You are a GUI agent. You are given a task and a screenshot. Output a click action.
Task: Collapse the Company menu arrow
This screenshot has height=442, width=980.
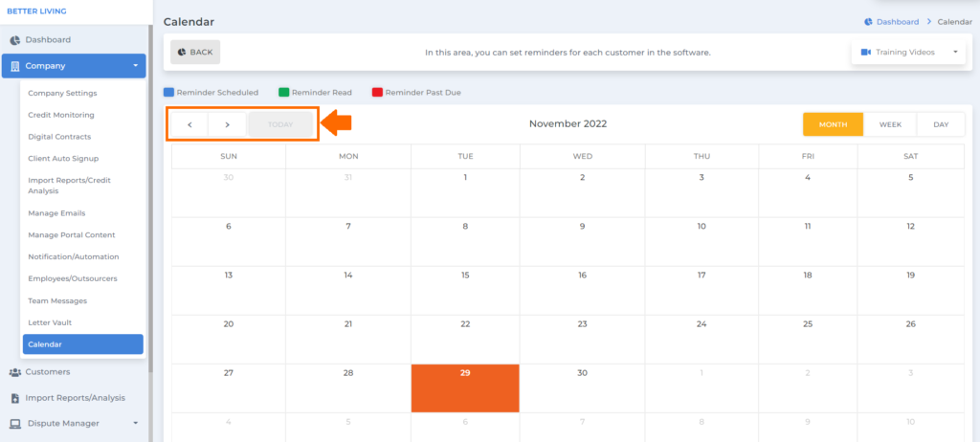pyautogui.click(x=136, y=66)
